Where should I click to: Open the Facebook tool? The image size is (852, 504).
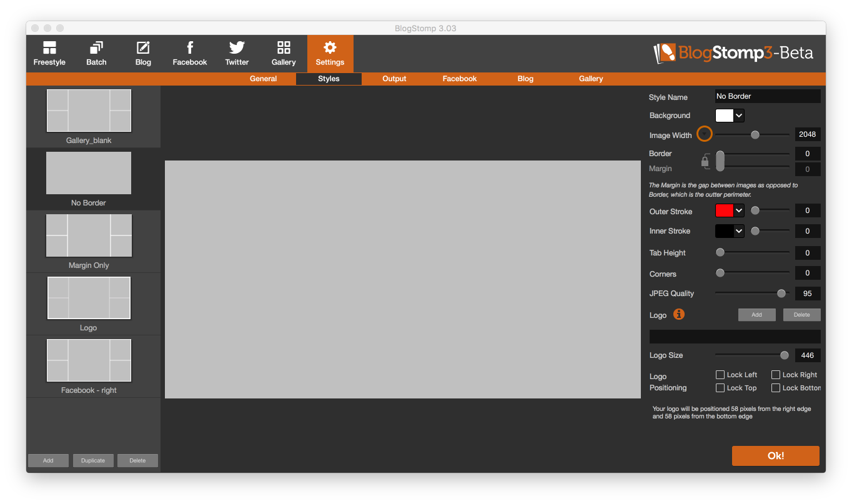[190, 54]
